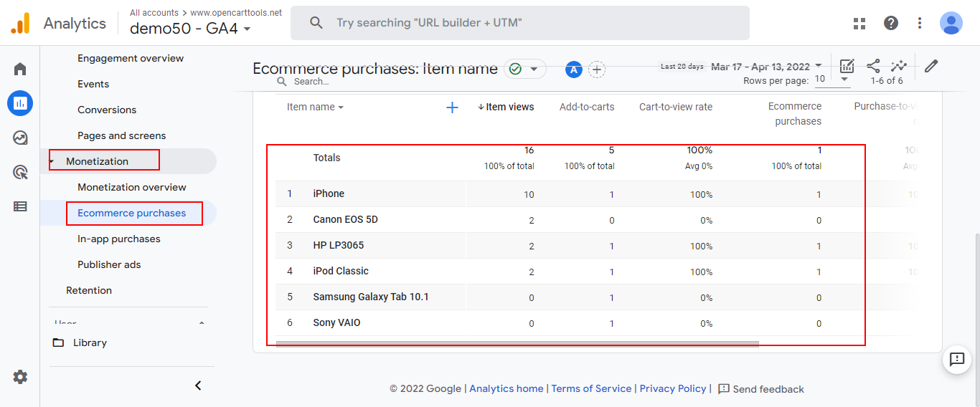This screenshot has height=407, width=980.
Task: Open the report status checkmark dropdown
Action: [524, 70]
